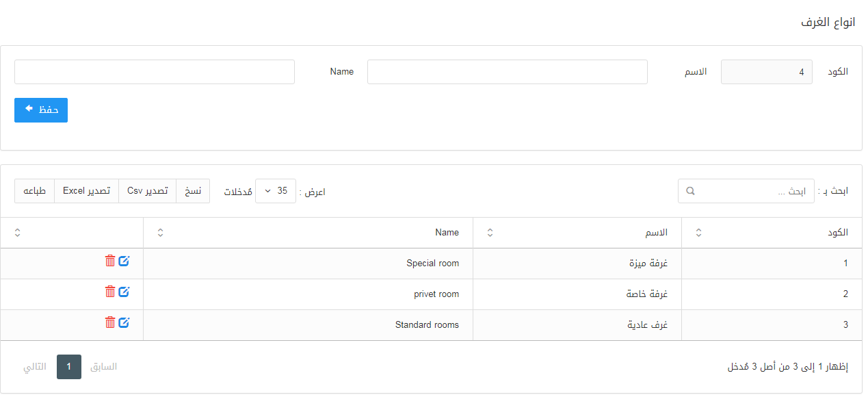Click the search magnifier icon
The image size is (868, 397).
tap(690, 191)
